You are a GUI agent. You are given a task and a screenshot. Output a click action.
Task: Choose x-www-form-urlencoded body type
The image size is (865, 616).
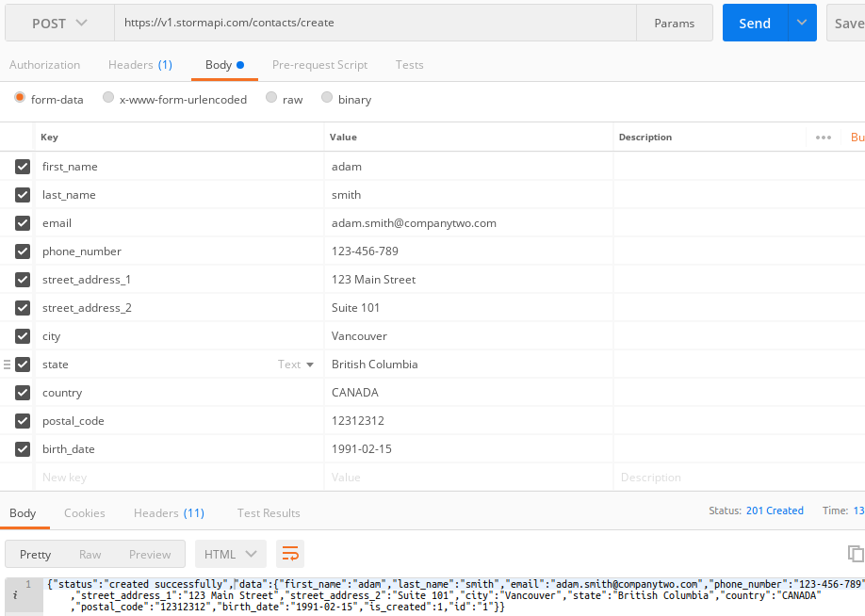point(108,98)
